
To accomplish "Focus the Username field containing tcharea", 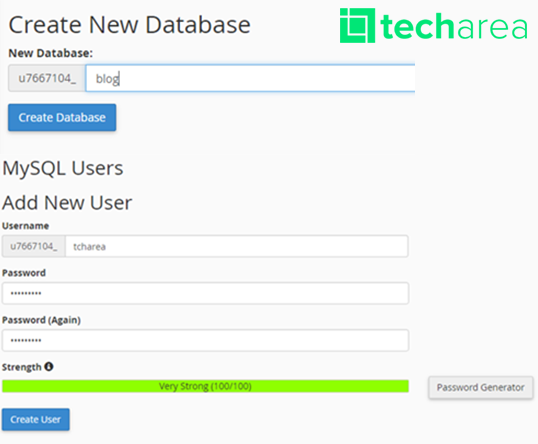I will 237,246.
